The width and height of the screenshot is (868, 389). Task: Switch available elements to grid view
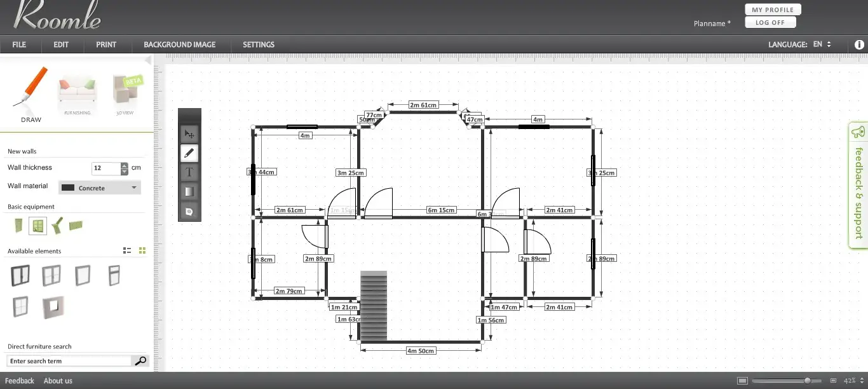pyautogui.click(x=142, y=251)
